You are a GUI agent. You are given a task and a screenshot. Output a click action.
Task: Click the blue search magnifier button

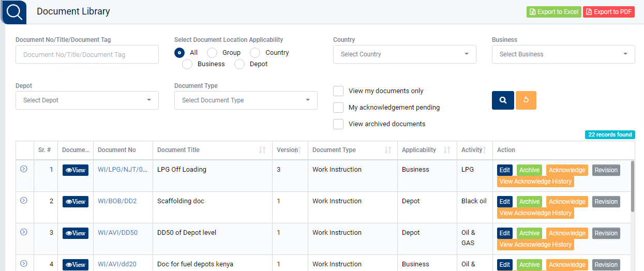(x=502, y=100)
